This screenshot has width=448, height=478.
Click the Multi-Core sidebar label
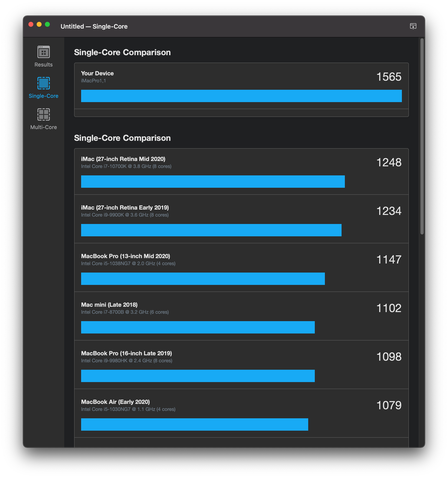coord(43,127)
